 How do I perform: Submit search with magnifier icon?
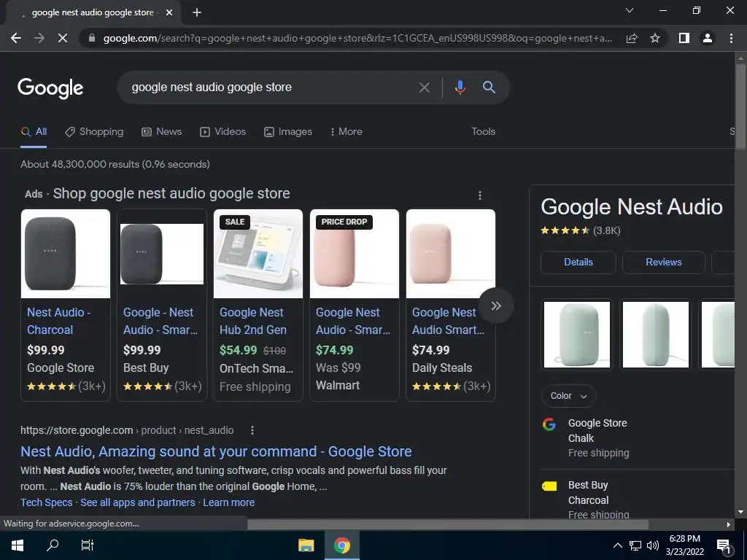click(489, 87)
